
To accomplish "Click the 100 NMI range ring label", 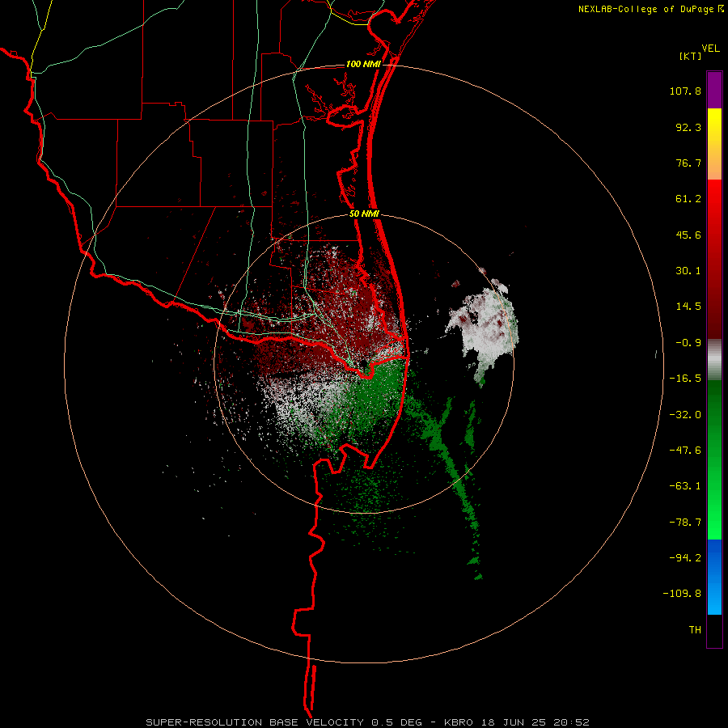I will point(363,64).
